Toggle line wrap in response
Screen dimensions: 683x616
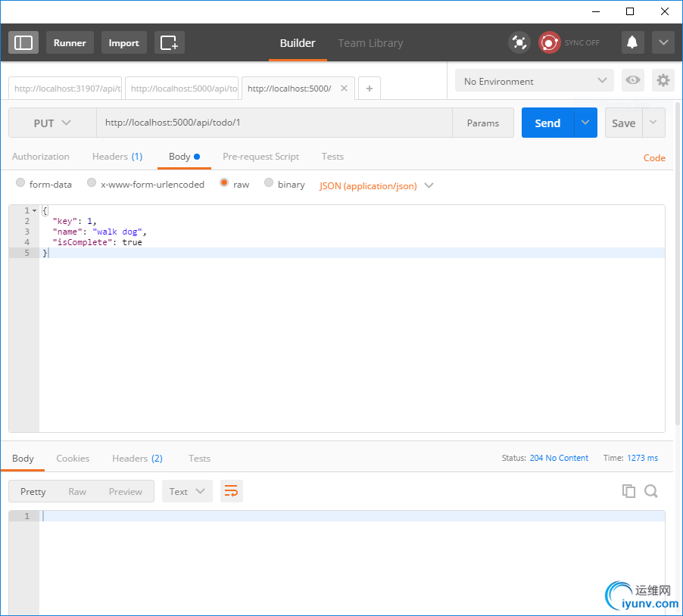(x=231, y=491)
